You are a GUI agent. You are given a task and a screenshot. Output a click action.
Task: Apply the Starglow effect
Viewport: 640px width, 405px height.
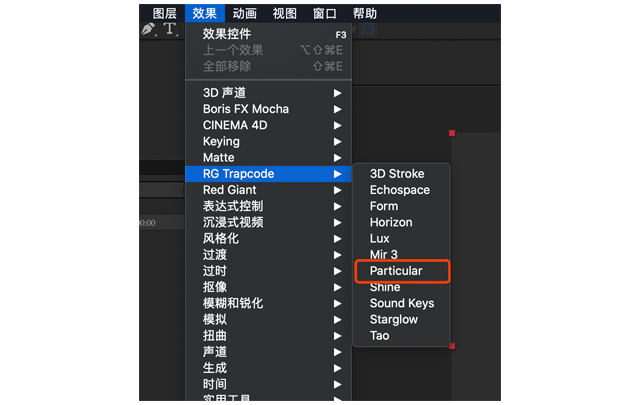(402, 319)
